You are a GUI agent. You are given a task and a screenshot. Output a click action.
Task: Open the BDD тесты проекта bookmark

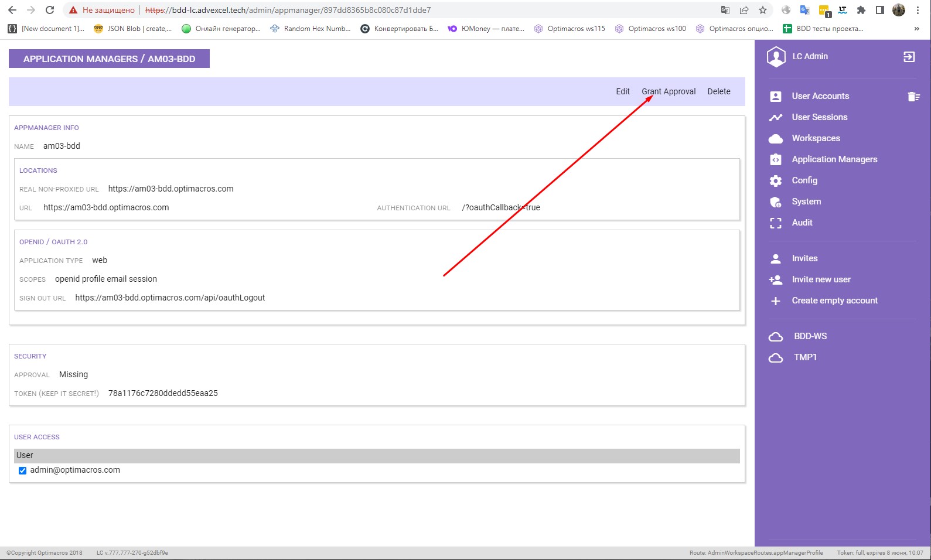823,28
